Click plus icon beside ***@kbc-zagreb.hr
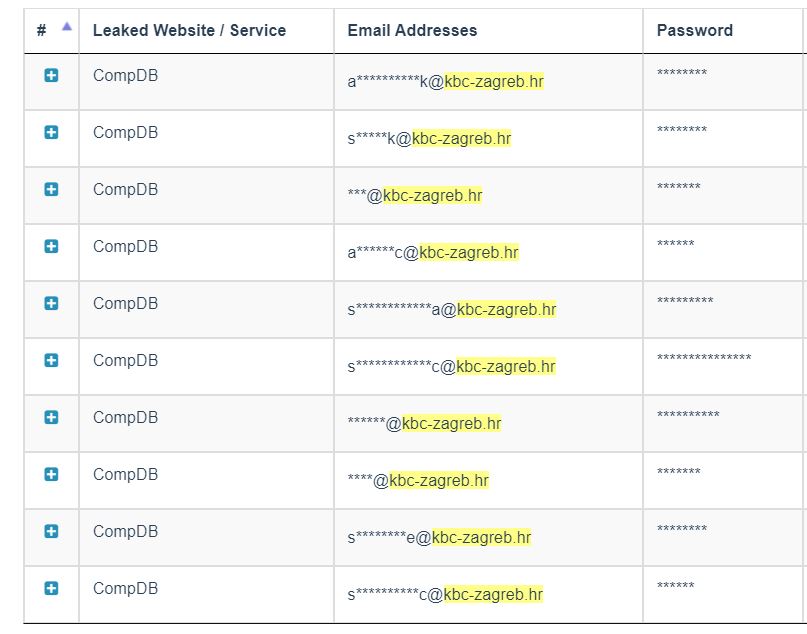 51,189
